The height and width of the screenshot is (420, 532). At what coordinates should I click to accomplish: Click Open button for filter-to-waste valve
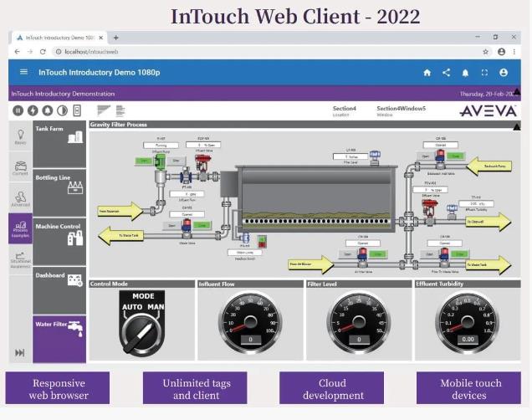click(x=430, y=254)
